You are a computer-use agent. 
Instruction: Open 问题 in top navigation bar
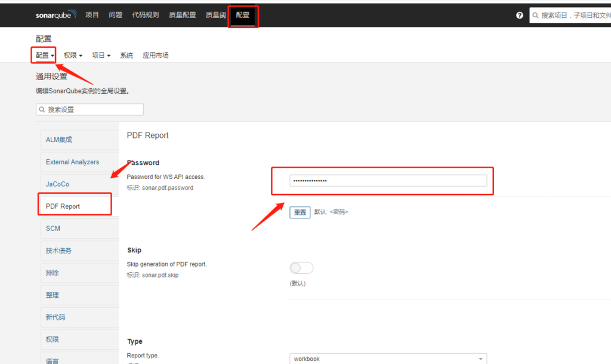tap(115, 15)
